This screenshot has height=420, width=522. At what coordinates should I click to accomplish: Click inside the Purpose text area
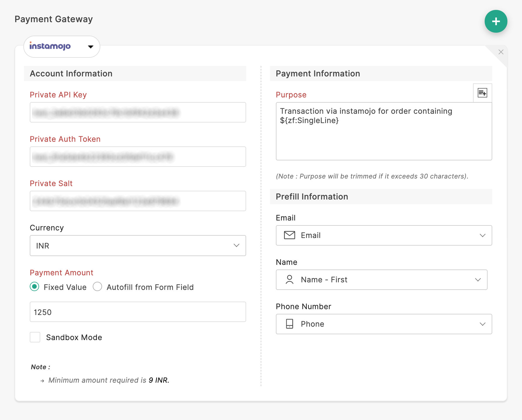tap(384, 131)
